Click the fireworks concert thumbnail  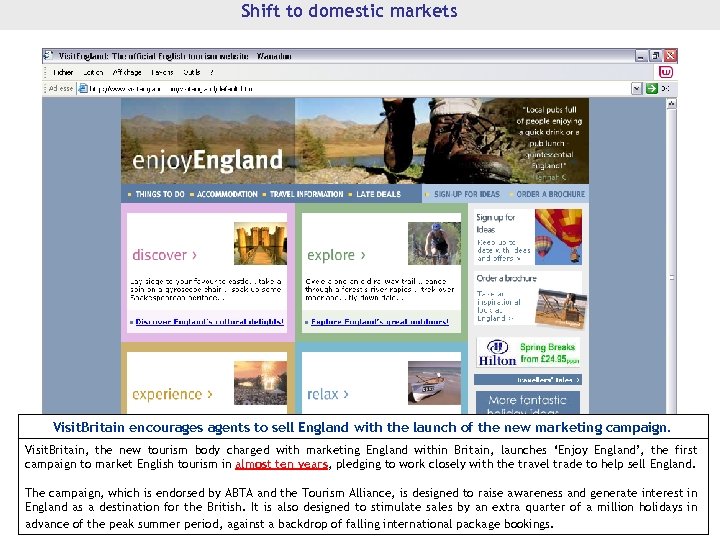point(260,383)
